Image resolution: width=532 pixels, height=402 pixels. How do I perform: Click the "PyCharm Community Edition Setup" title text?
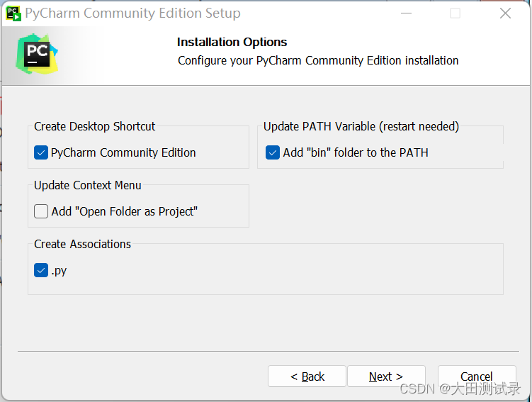click(x=132, y=13)
